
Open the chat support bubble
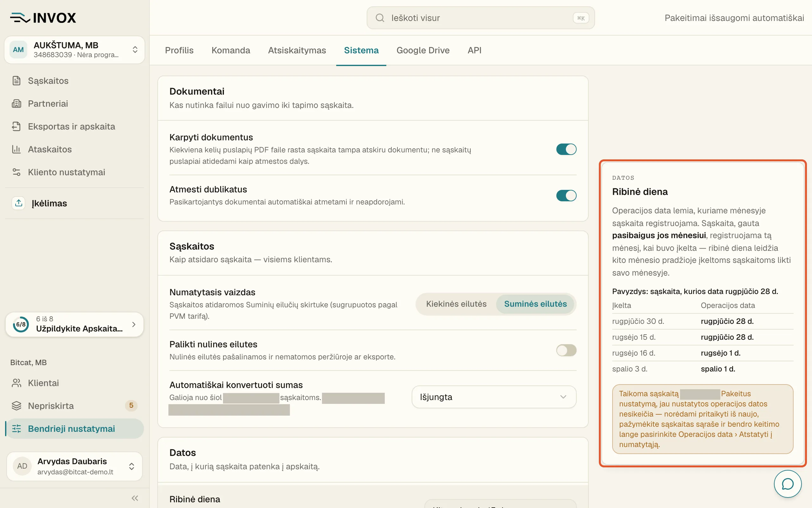[x=788, y=484]
